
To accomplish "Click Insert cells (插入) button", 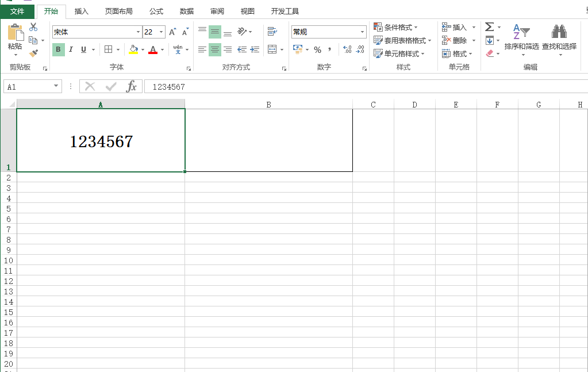I will pos(455,27).
